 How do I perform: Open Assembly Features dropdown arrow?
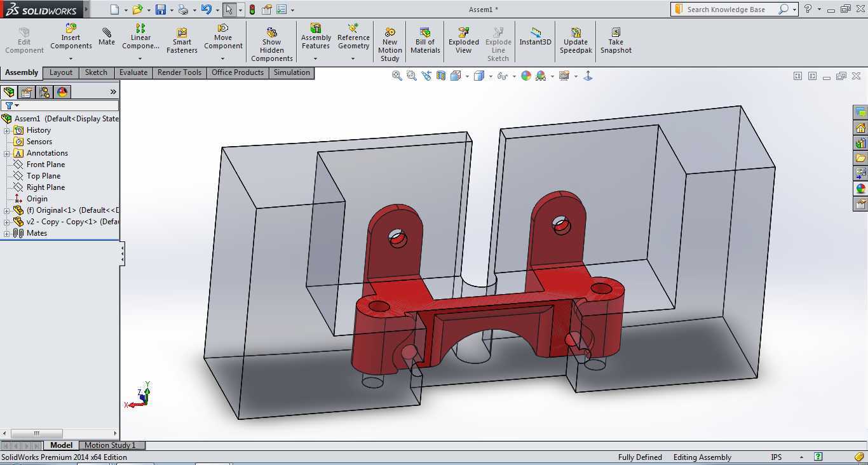point(315,58)
